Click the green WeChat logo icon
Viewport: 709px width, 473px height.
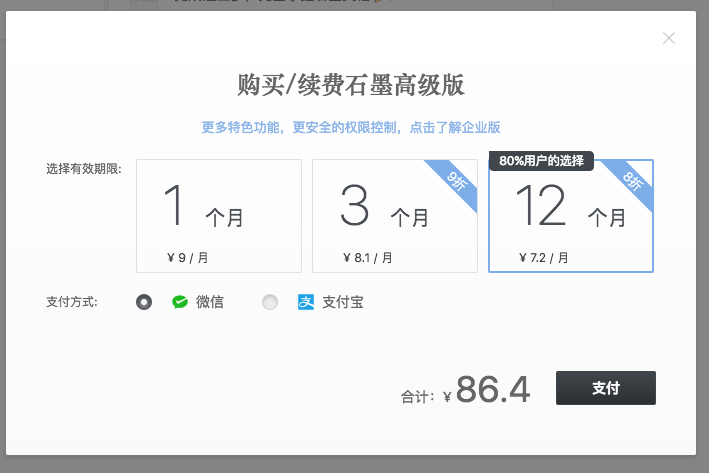180,301
